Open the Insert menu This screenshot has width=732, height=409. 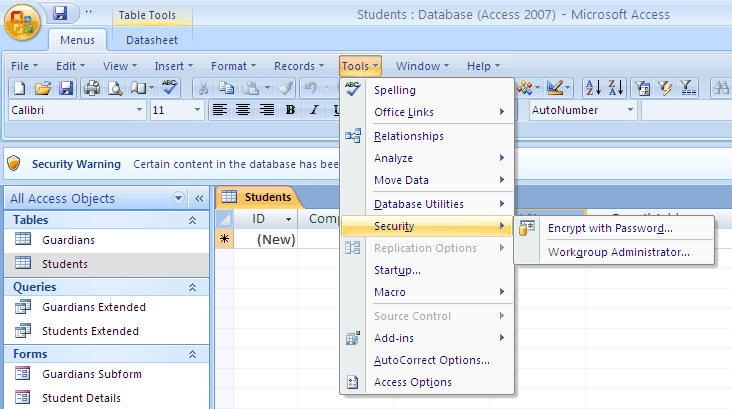click(174, 66)
